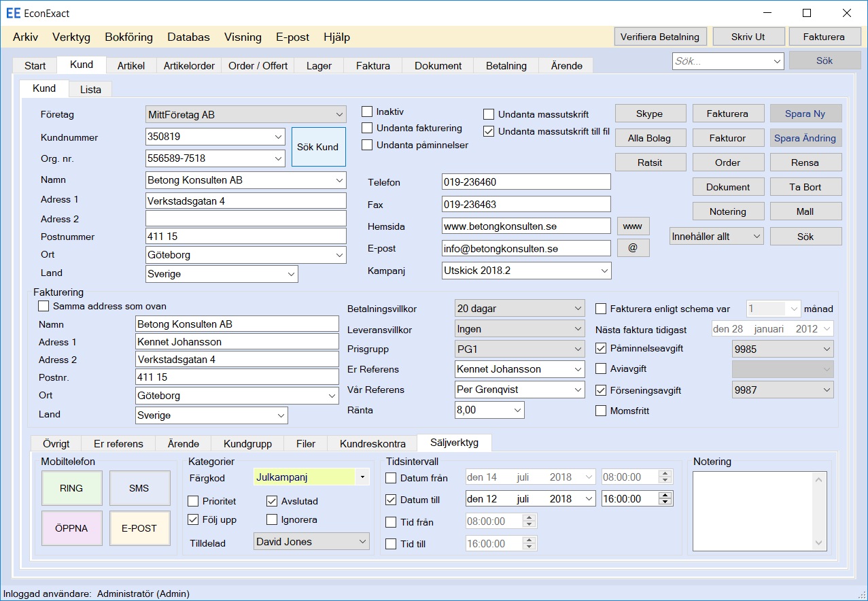Check Samma address som ovan
This screenshot has height=601, width=868.
click(x=44, y=306)
